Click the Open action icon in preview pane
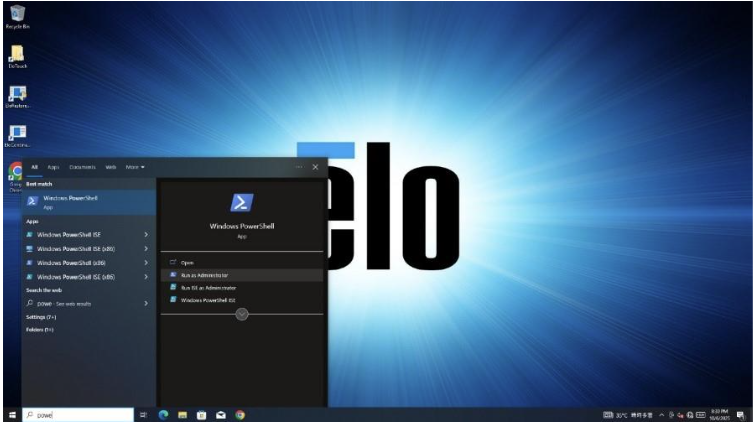 pos(173,262)
